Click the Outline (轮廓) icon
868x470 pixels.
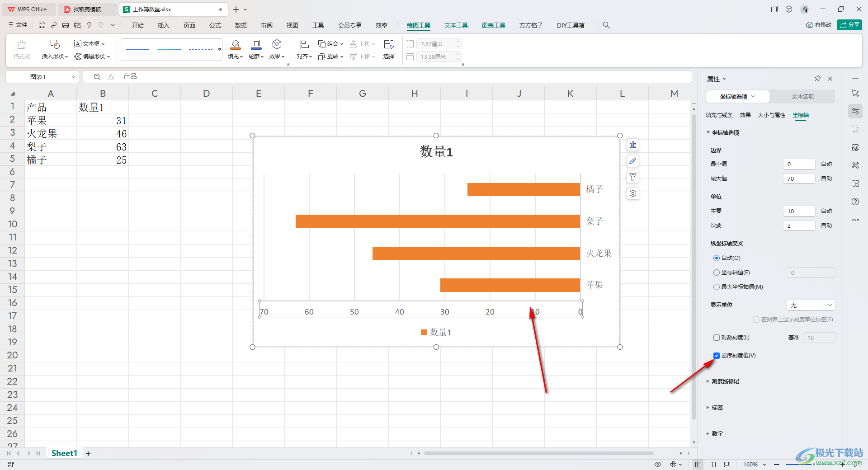tap(256, 44)
